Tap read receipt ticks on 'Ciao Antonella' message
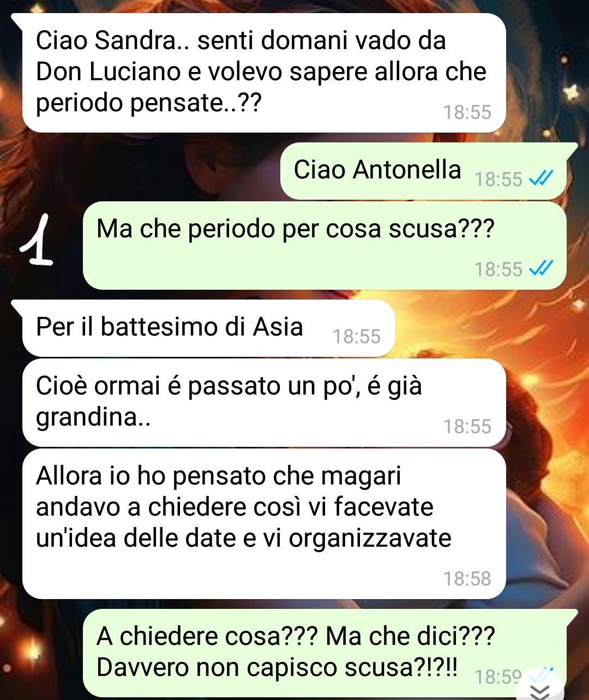 (542, 178)
